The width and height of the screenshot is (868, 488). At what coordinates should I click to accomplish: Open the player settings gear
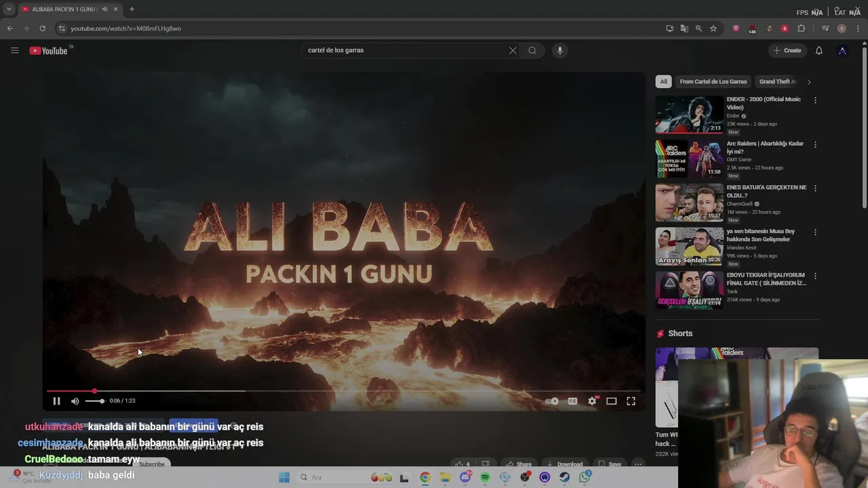click(x=592, y=401)
